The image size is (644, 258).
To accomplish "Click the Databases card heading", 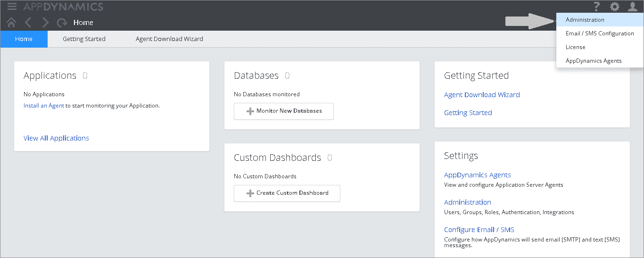I will click(256, 75).
